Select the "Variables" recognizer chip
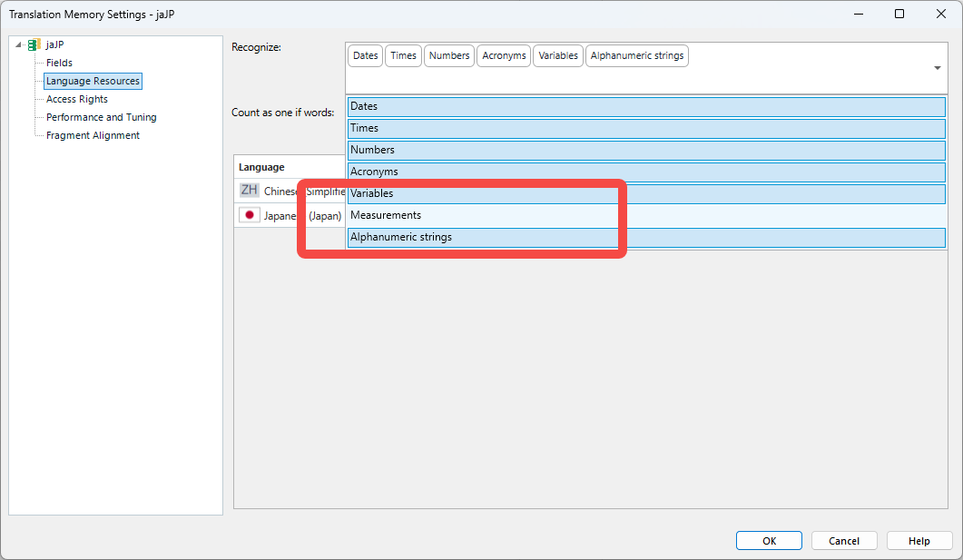 pos(557,55)
